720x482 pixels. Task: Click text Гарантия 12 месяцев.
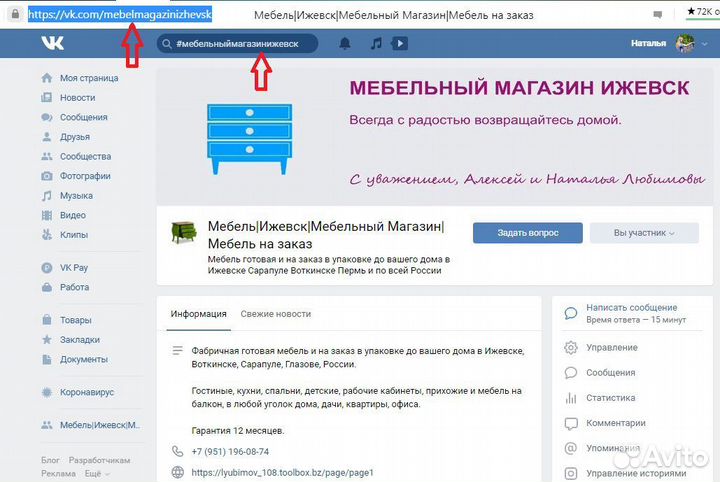pyautogui.click(x=238, y=431)
